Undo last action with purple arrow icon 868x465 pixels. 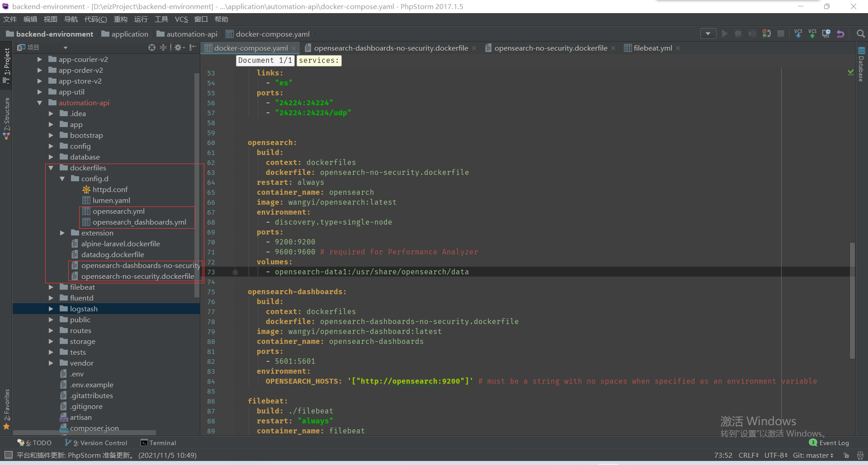(840, 33)
